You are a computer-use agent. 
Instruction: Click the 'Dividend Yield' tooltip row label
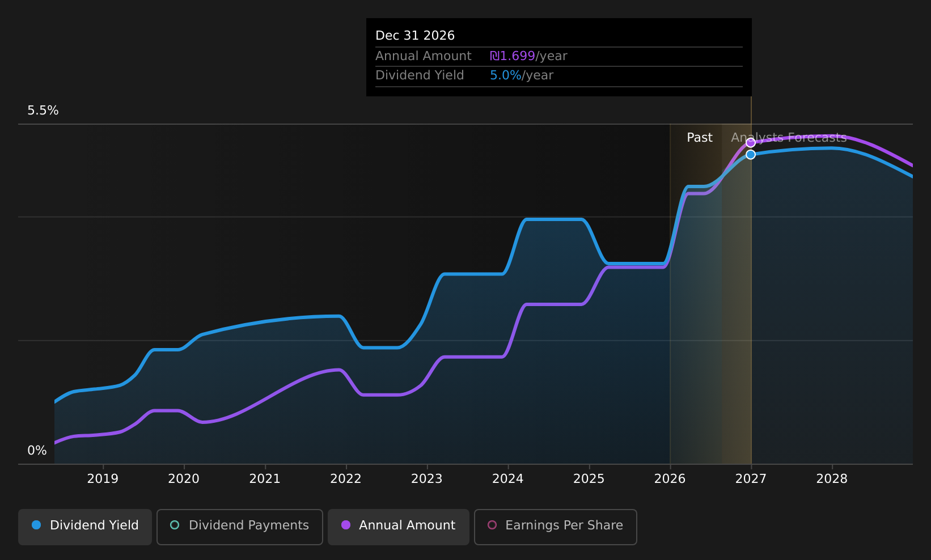[x=420, y=75]
